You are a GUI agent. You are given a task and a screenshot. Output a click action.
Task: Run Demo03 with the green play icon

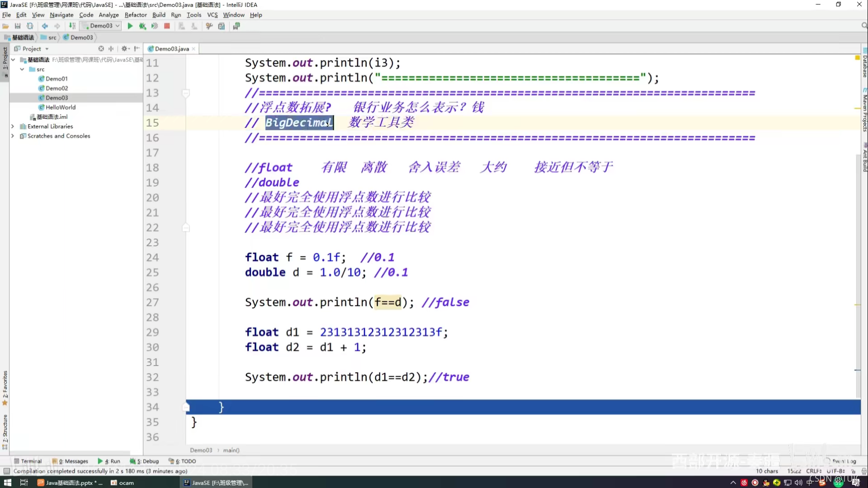(130, 26)
